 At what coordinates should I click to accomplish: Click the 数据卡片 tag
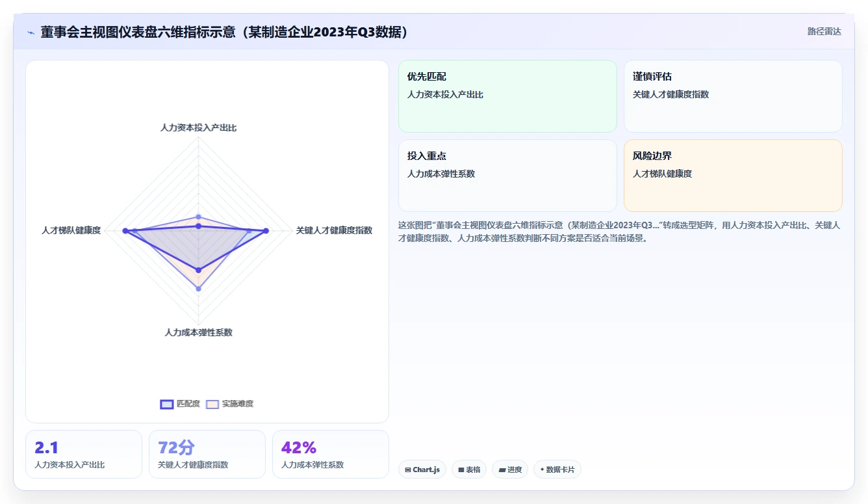pyautogui.click(x=557, y=470)
